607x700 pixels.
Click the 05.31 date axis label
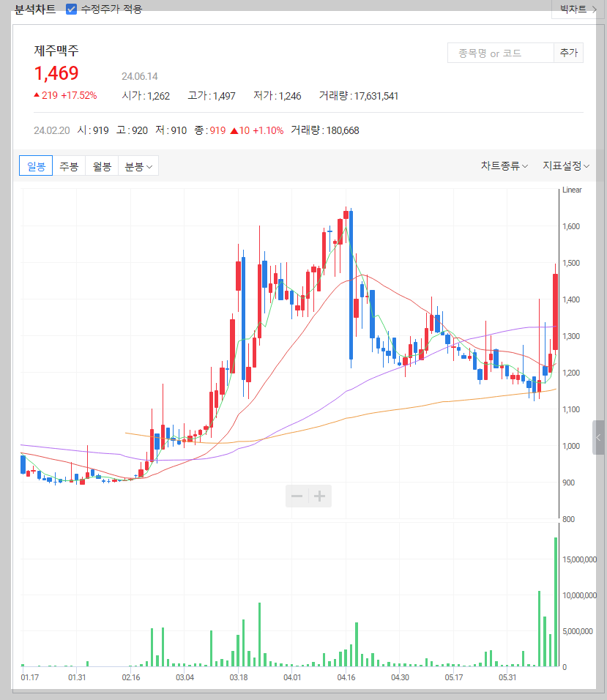507,677
